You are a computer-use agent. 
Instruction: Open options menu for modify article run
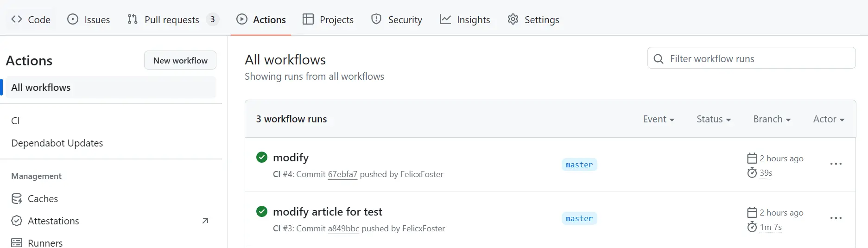pos(836,218)
